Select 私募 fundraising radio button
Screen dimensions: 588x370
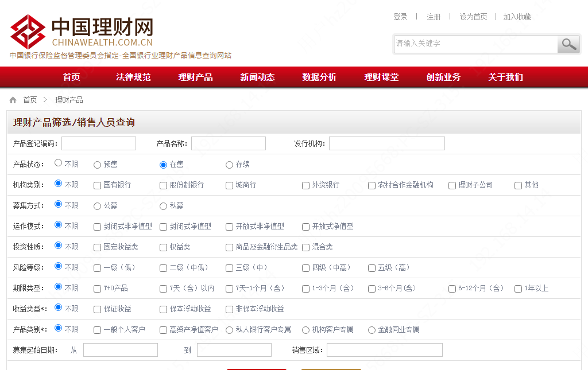(163, 206)
